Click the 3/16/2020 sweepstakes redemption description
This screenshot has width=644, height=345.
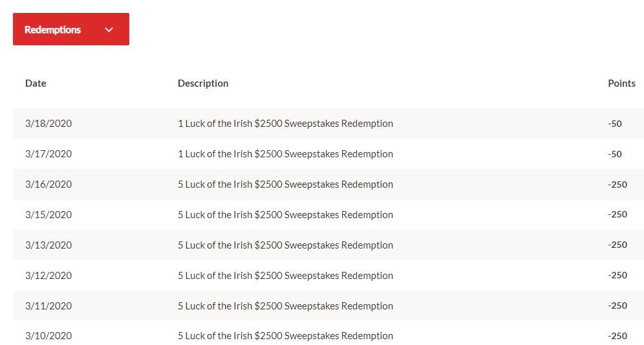285,184
